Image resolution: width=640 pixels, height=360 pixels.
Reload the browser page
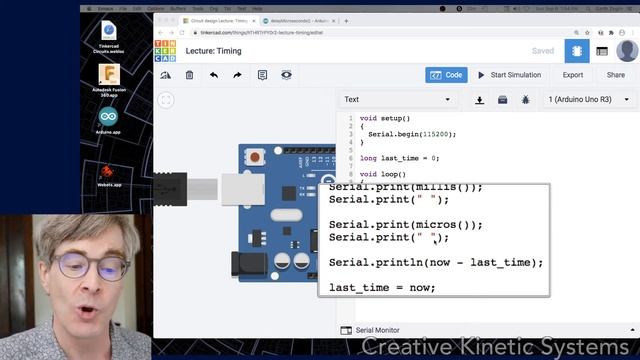click(182, 33)
